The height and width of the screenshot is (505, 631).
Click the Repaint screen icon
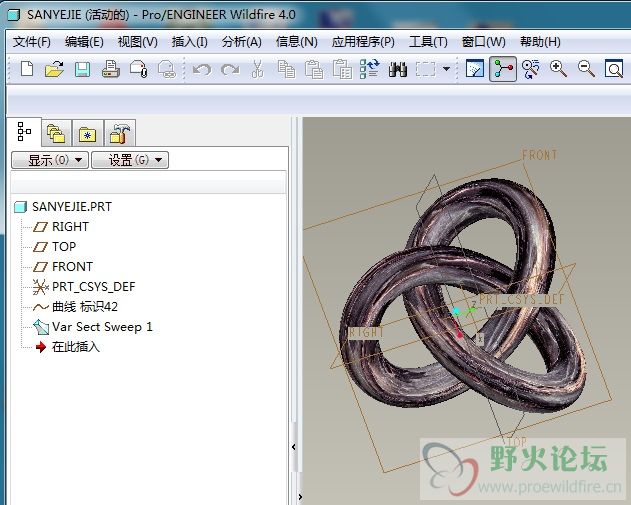[x=475, y=69]
